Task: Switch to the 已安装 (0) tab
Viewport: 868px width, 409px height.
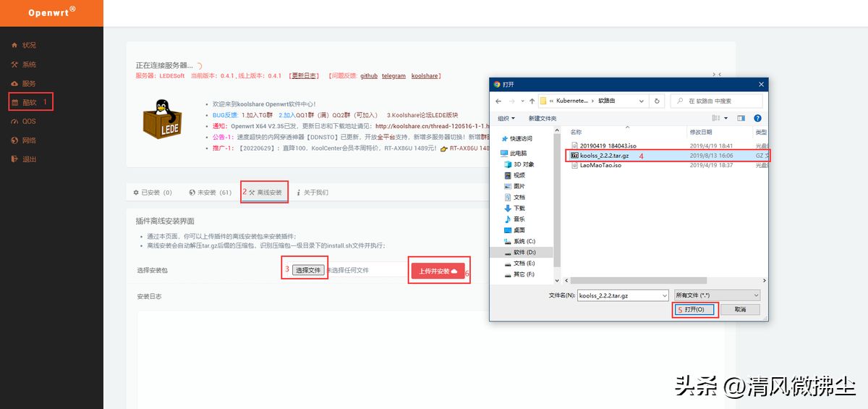Action: (153, 193)
